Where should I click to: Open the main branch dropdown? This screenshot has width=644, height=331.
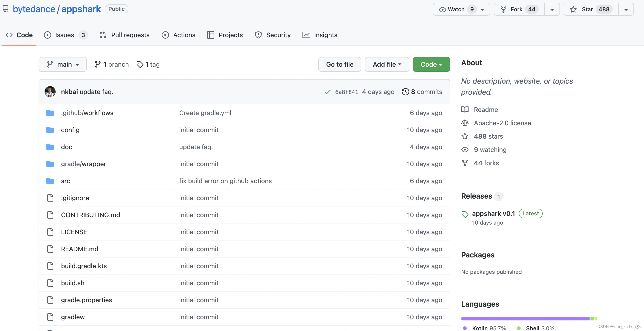[63, 64]
